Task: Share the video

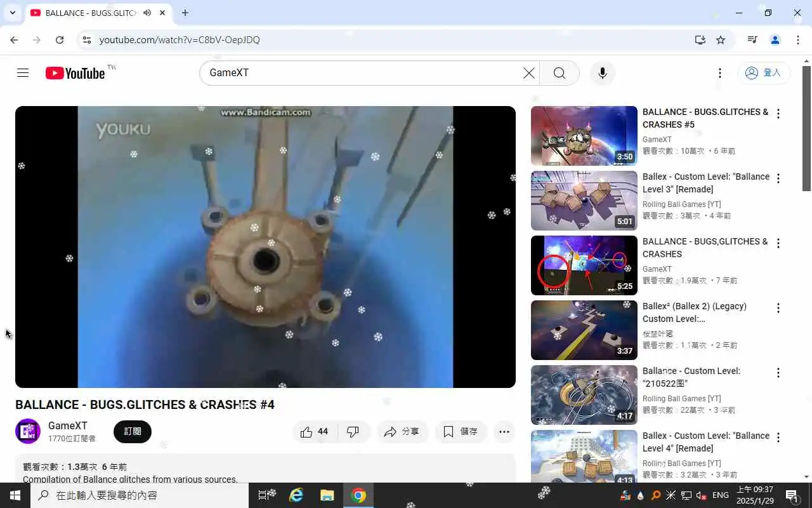Action: point(402,432)
